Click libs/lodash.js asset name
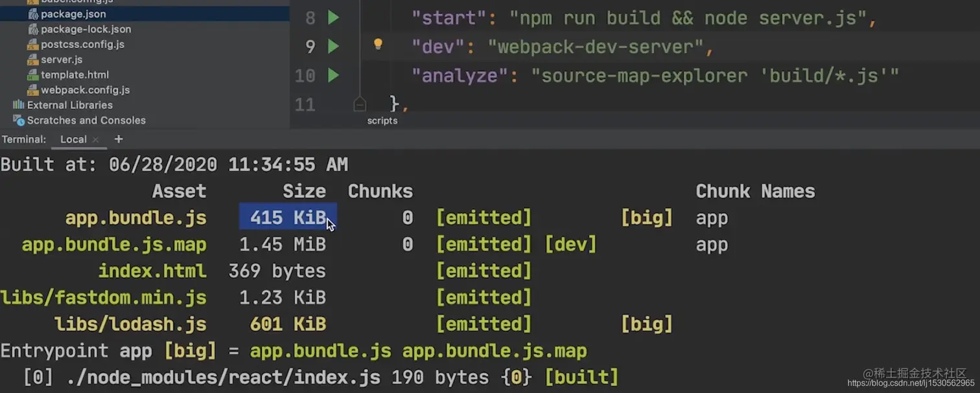Viewport: 980px width, 393px height. [130, 324]
